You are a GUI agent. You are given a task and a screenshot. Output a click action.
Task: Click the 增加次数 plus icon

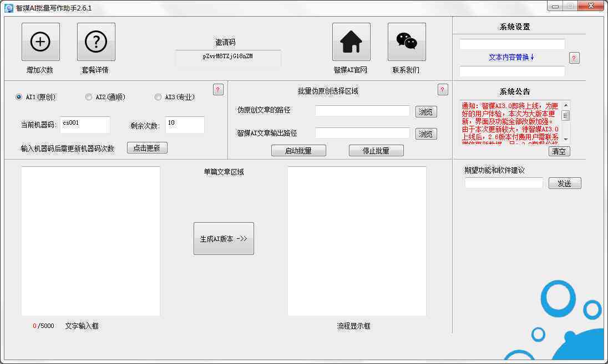pyautogui.click(x=39, y=41)
